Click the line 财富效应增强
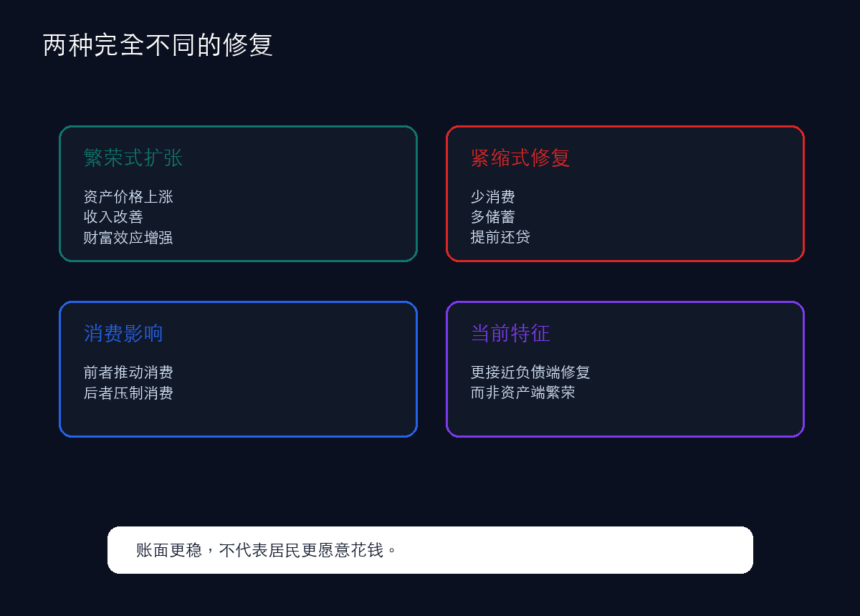The height and width of the screenshot is (616, 860). pos(128,237)
